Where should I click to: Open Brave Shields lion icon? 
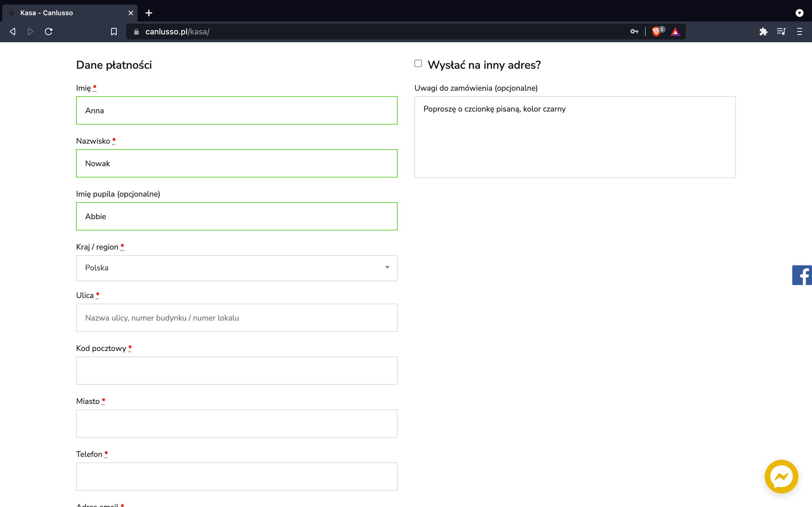pos(656,32)
